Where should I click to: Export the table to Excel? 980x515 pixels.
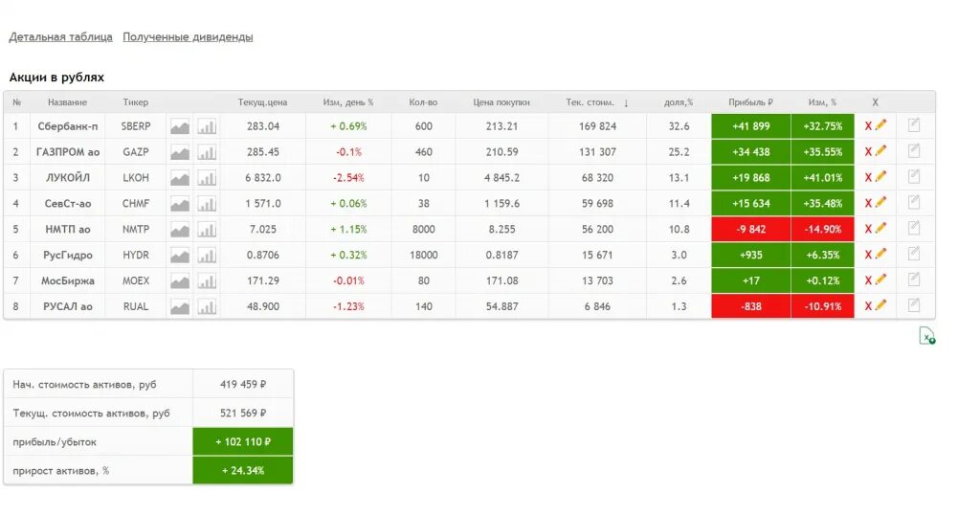(x=926, y=336)
